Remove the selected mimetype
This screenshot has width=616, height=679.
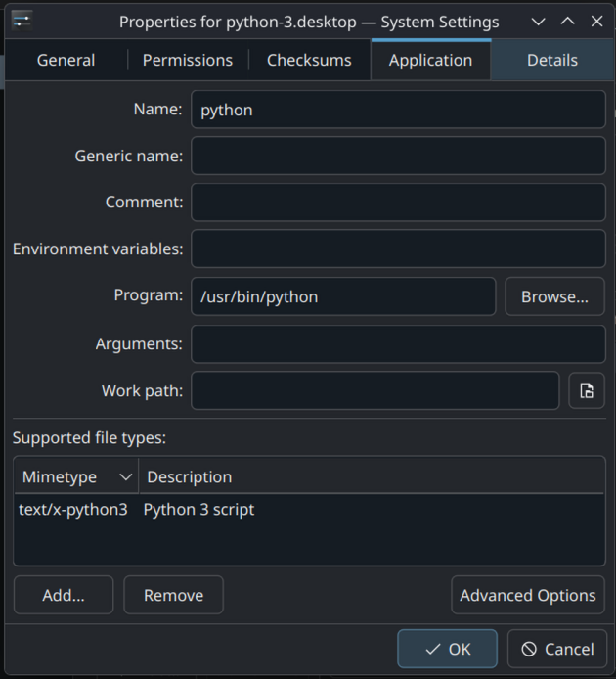(x=173, y=595)
